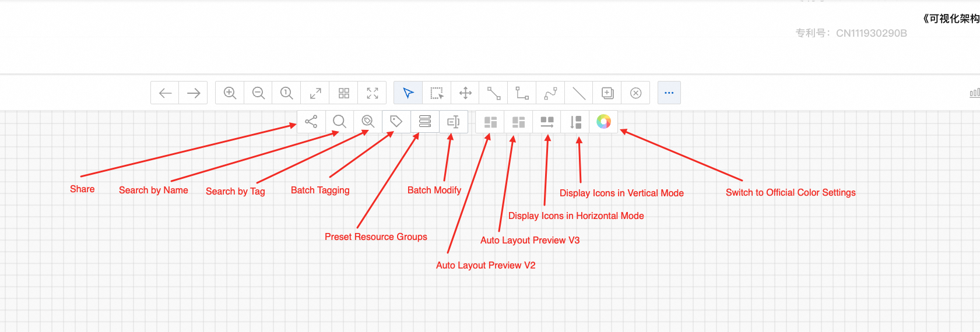Image resolution: width=980 pixels, height=332 pixels.
Task: Click the diagonal expand arrows icon
Action: pos(315,93)
